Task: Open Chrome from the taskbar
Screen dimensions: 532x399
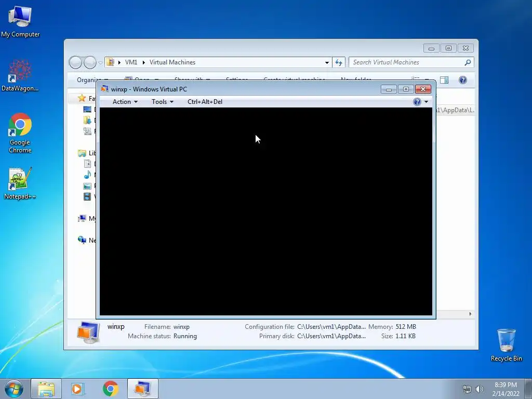Action: click(110, 389)
